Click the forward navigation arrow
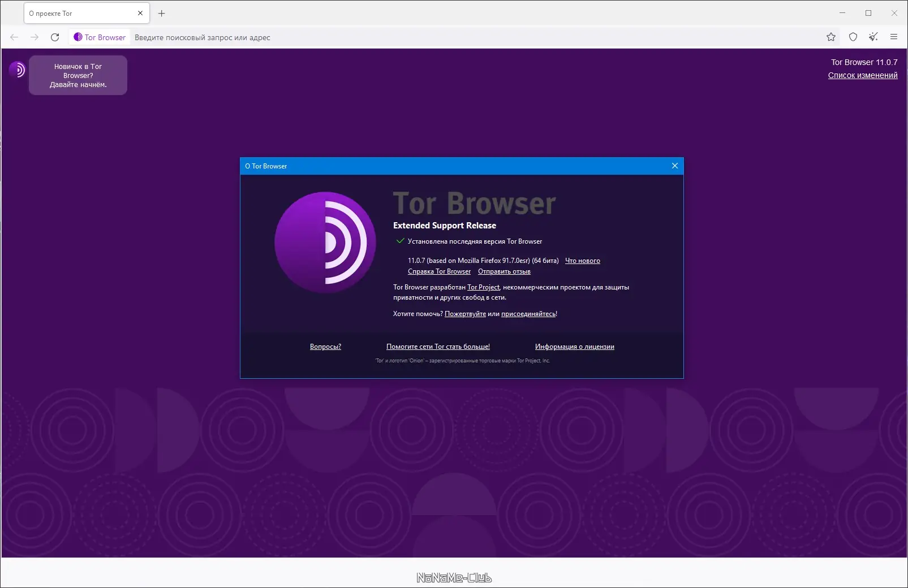The image size is (908, 588). pos(35,37)
